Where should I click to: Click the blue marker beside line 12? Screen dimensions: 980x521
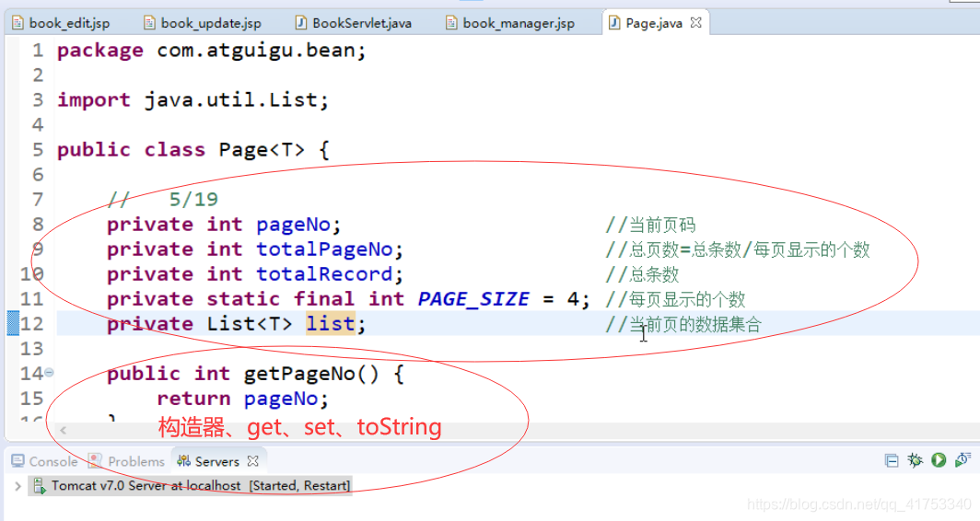[13, 323]
